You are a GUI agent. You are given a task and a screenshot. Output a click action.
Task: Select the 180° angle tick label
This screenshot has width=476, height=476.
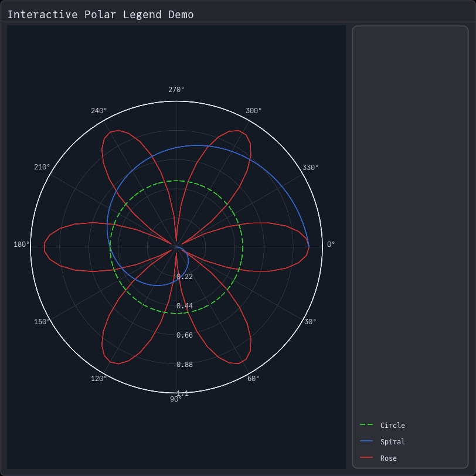(x=22, y=244)
